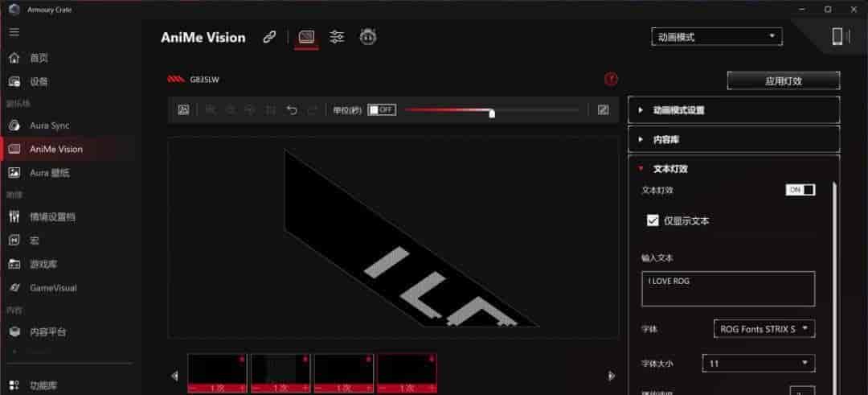Open the 宏 macro page
This screenshot has width=868, height=395.
(x=35, y=241)
